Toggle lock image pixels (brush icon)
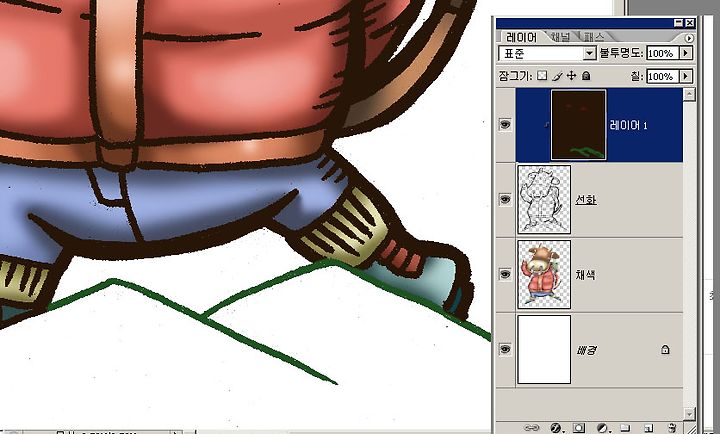Screen dimensions: 720x434 click(557, 76)
